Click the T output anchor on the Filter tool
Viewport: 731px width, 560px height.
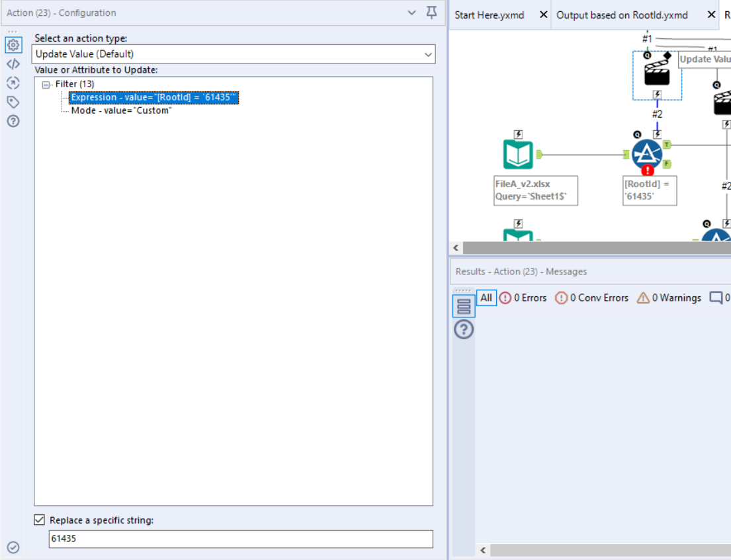pyautogui.click(x=666, y=144)
